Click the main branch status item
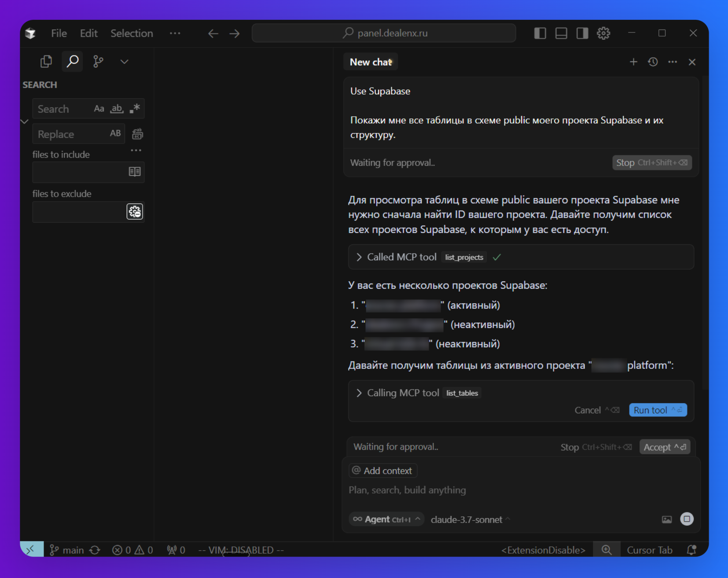728x578 pixels. click(67, 550)
